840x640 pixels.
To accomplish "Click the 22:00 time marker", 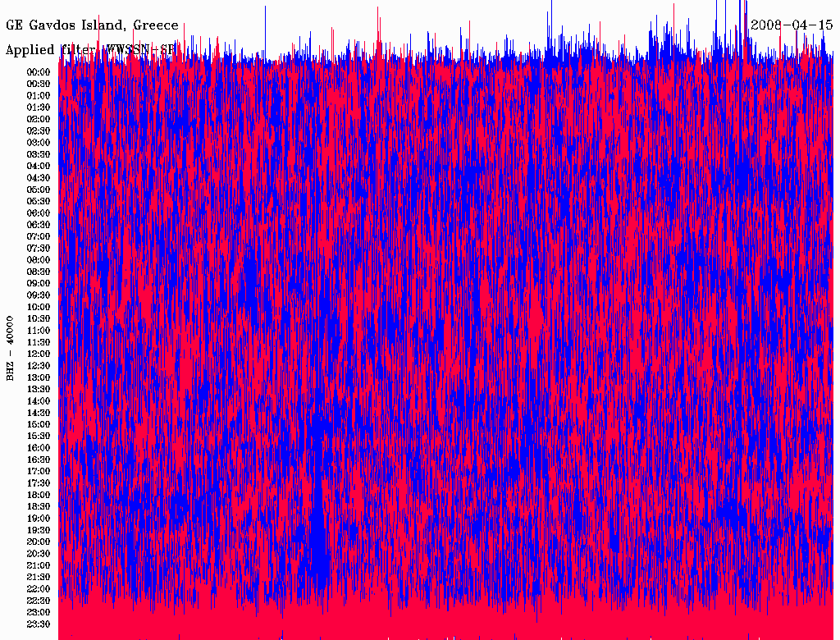I will (39, 589).
